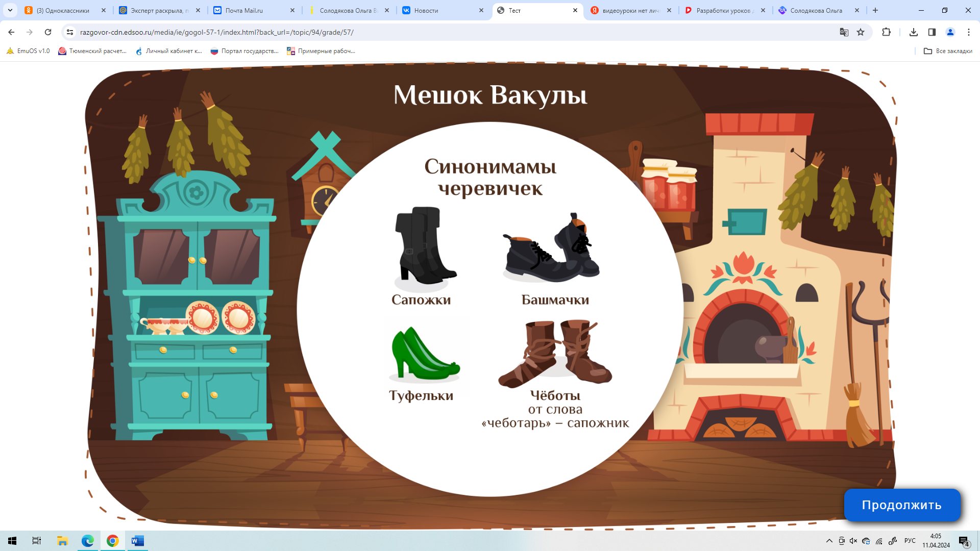The height and width of the screenshot is (551, 980).
Task: Click the Башмачки label
Action: (555, 300)
